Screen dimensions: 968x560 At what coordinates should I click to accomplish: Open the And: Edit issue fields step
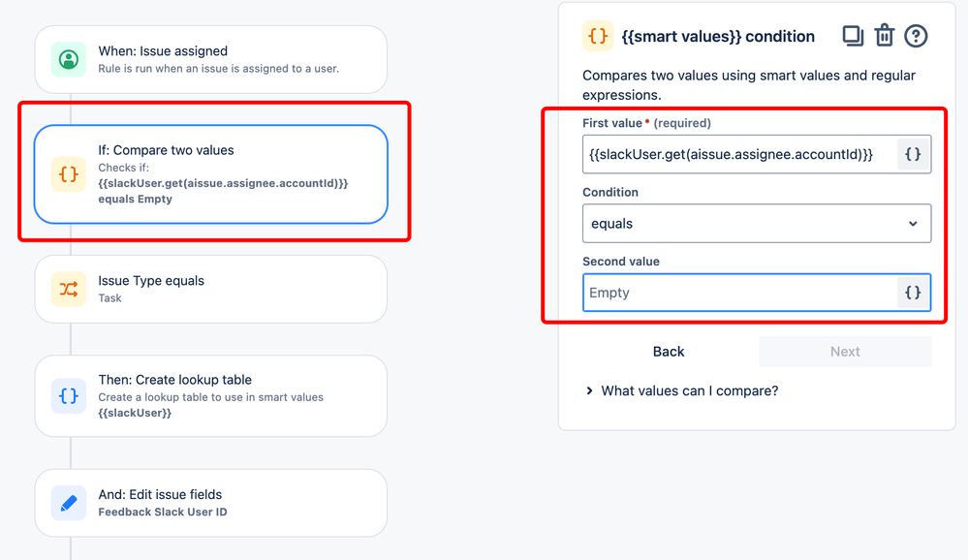[211, 503]
